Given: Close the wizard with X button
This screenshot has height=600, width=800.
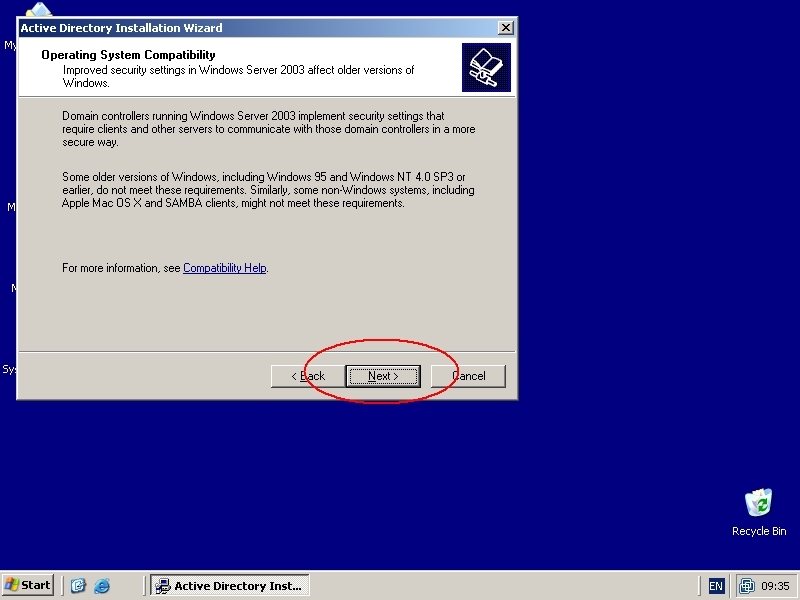Looking at the screenshot, I should 505,28.
